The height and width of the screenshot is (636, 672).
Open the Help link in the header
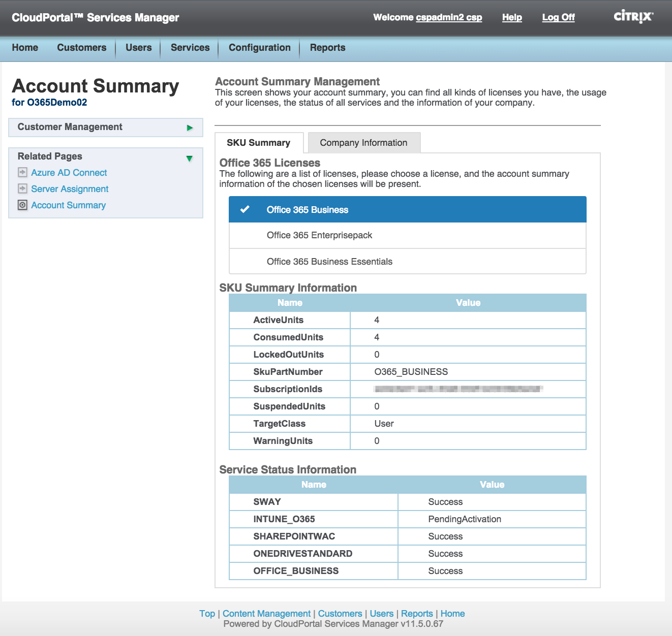pyautogui.click(x=512, y=17)
